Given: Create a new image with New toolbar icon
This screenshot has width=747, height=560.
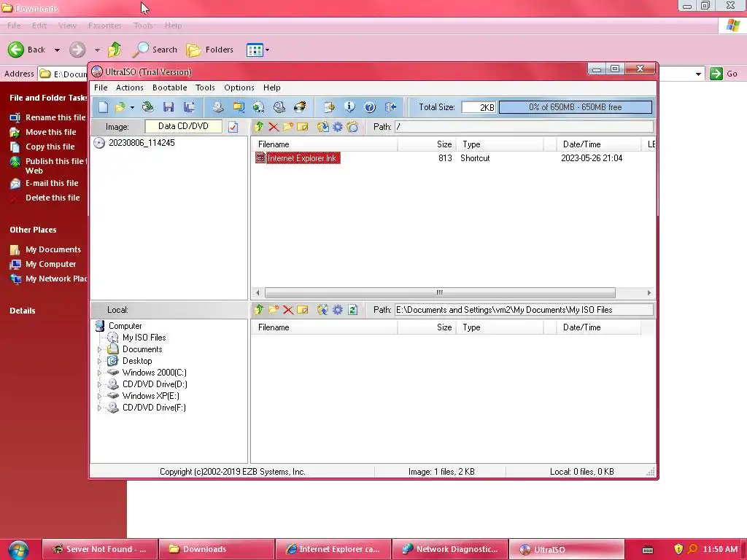Looking at the screenshot, I should click(x=103, y=107).
